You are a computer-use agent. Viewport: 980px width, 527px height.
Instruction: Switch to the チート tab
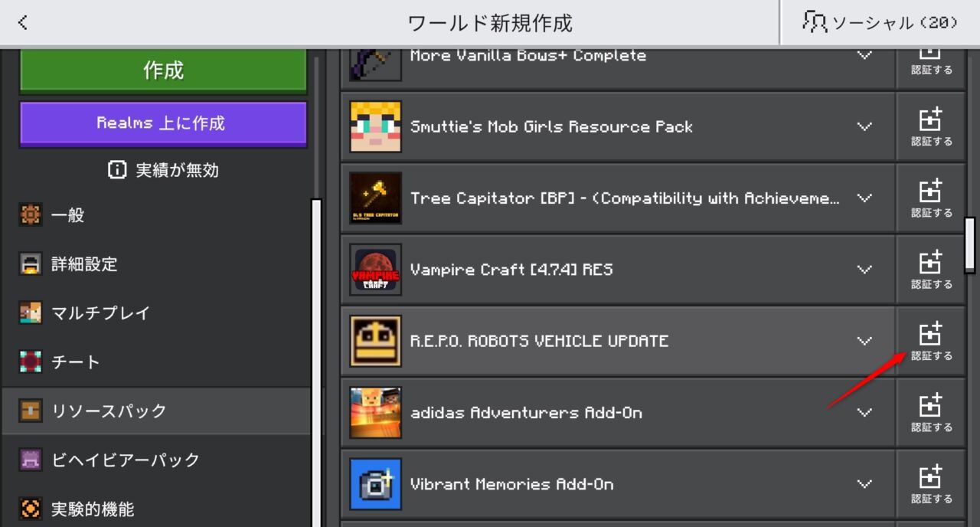click(x=156, y=362)
